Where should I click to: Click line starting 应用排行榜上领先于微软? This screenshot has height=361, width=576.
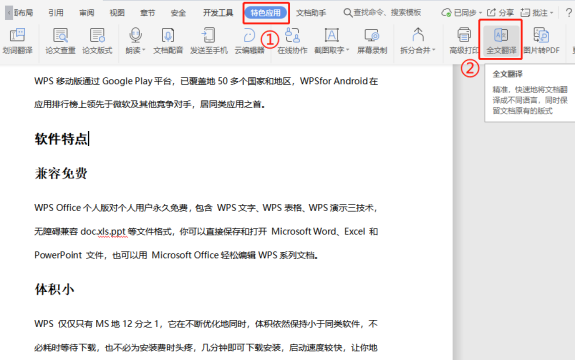150,105
